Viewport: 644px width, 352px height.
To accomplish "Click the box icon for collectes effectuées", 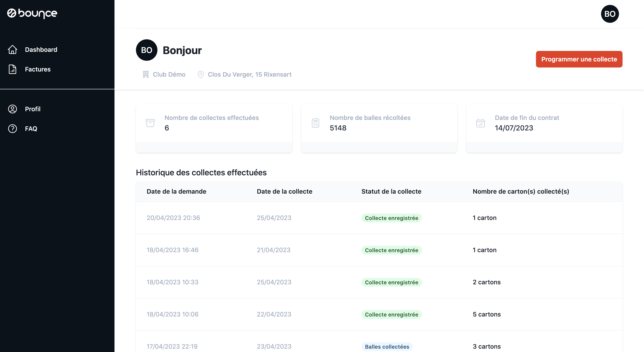I will coord(150,123).
